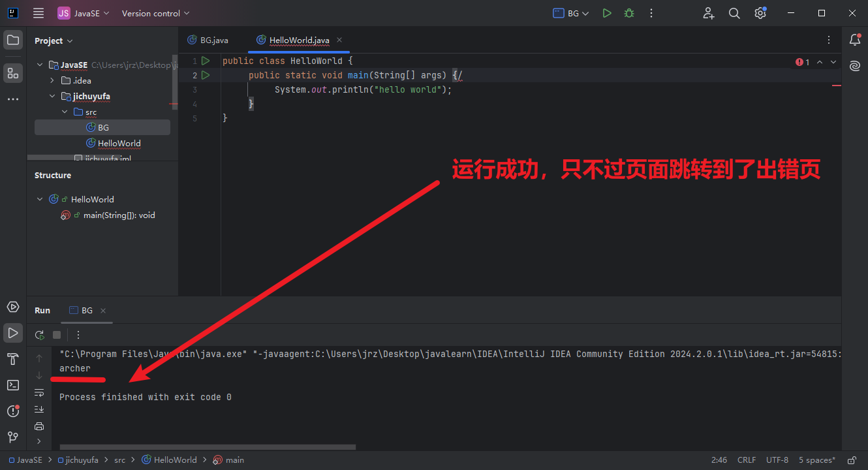Open the 2:46 line-column position

(x=719, y=460)
